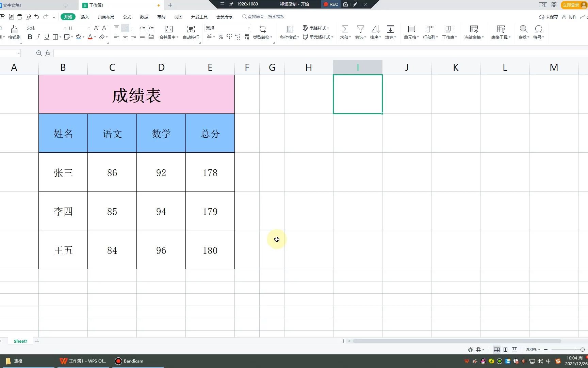Image resolution: width=588 pixels, height=368 pixels.
Task: Open the 数据 ribbon tab
Action: [144, 17]
